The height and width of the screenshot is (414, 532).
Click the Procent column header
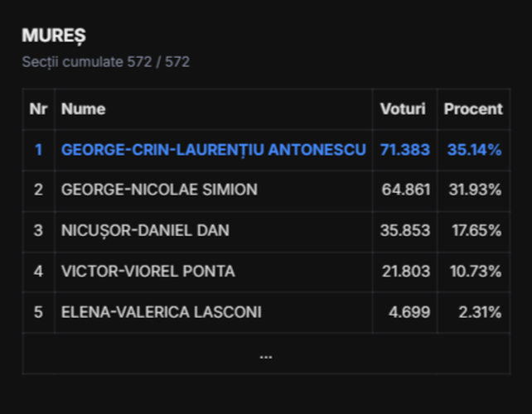[473, 109]
